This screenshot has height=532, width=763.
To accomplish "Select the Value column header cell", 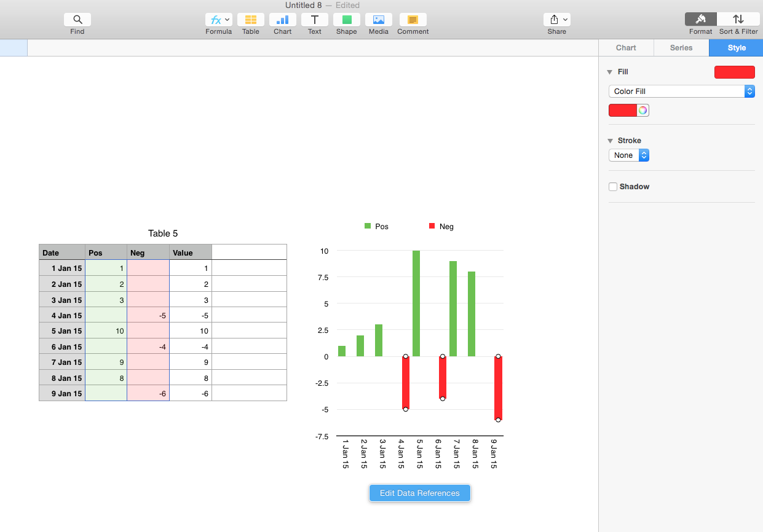I will [191, 252].
